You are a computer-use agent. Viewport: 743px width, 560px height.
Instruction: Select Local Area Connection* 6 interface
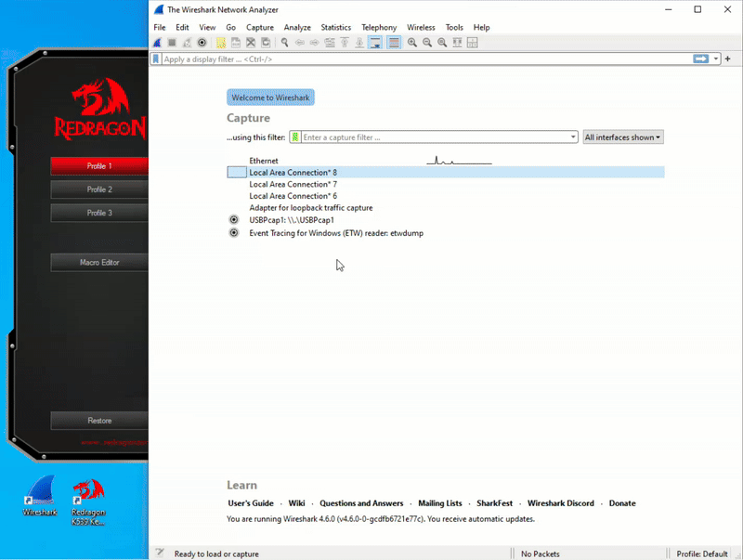coord(446,196)
